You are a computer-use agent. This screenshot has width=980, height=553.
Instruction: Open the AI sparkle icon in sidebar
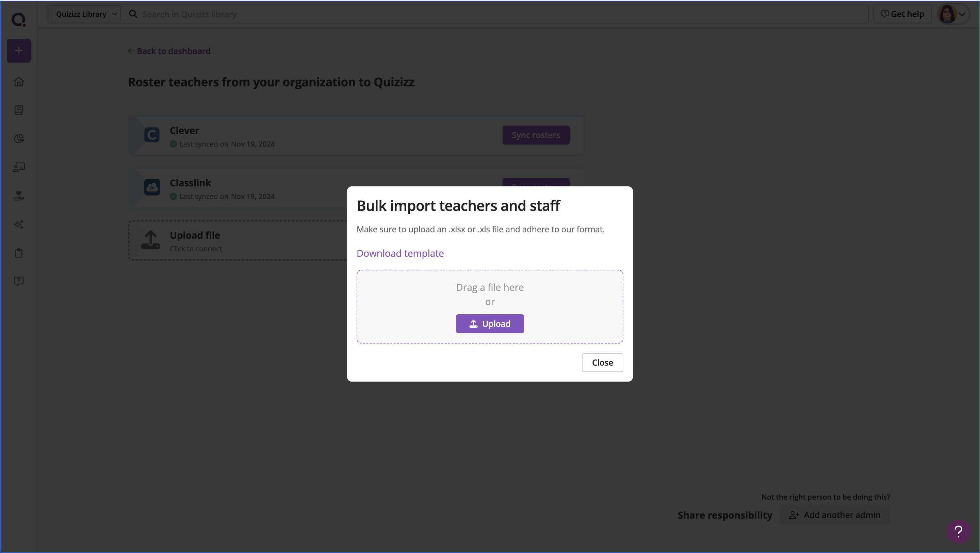tap(19, 224)
